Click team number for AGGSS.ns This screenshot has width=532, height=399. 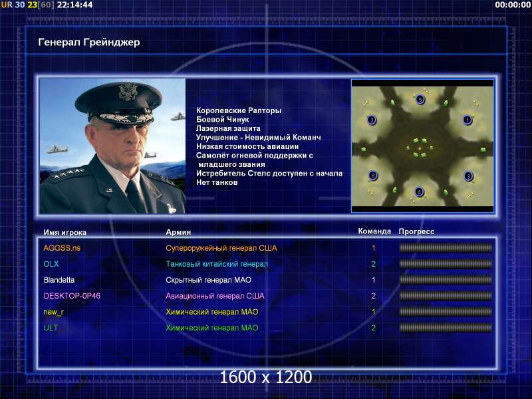pyautogui.click(x=374, y=248)
